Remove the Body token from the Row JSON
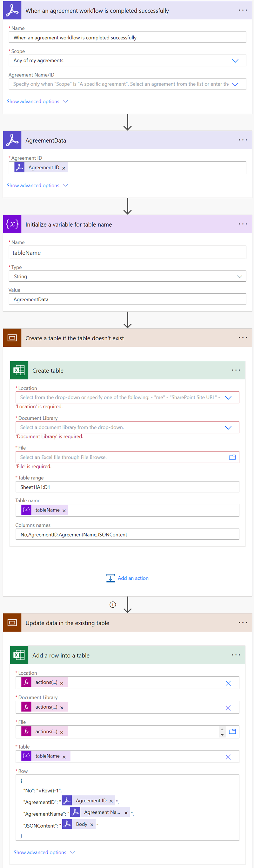Image resolution: width=254 pixels, height=868 pixels. point(92,825)
